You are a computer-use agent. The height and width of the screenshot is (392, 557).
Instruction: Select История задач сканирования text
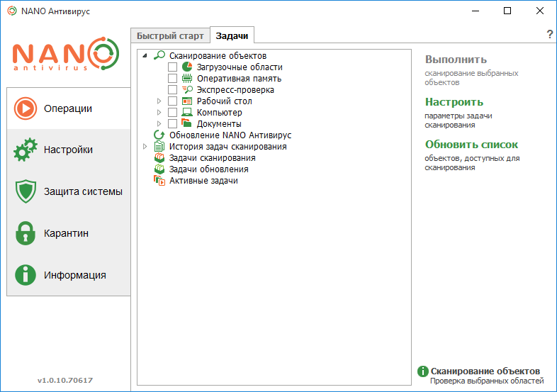point(227,147)
